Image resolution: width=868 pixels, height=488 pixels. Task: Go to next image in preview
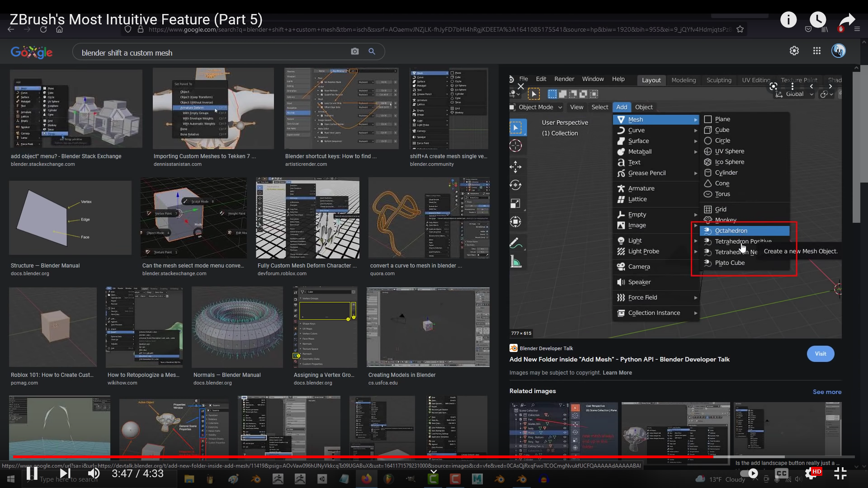tap(830, 86)
